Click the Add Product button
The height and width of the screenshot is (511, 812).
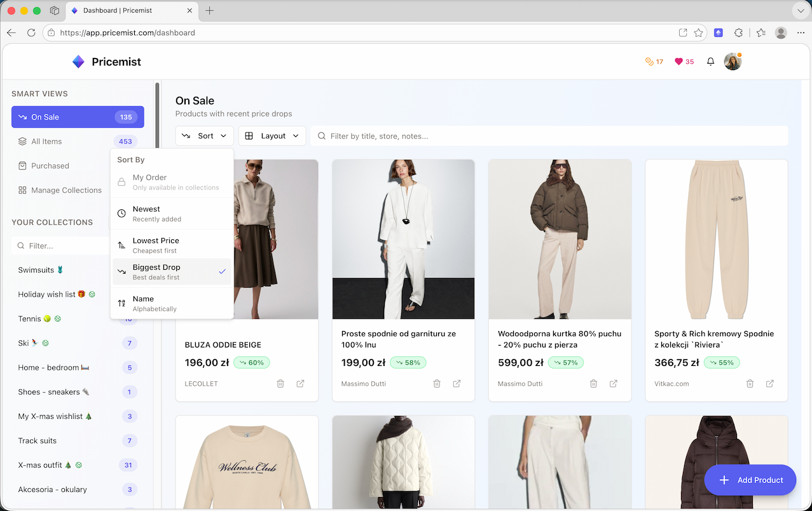click(x=750, y=480)
